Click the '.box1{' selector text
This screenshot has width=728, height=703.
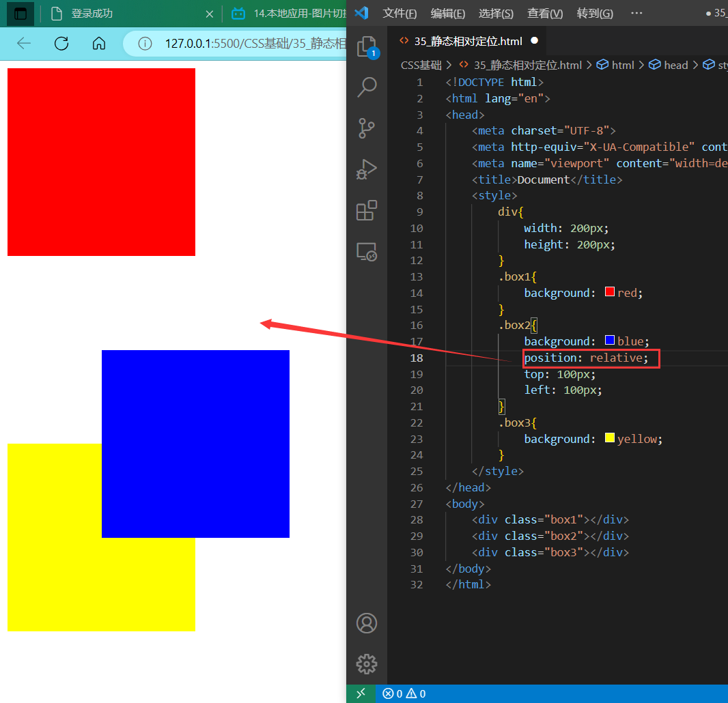click(517, 276)
